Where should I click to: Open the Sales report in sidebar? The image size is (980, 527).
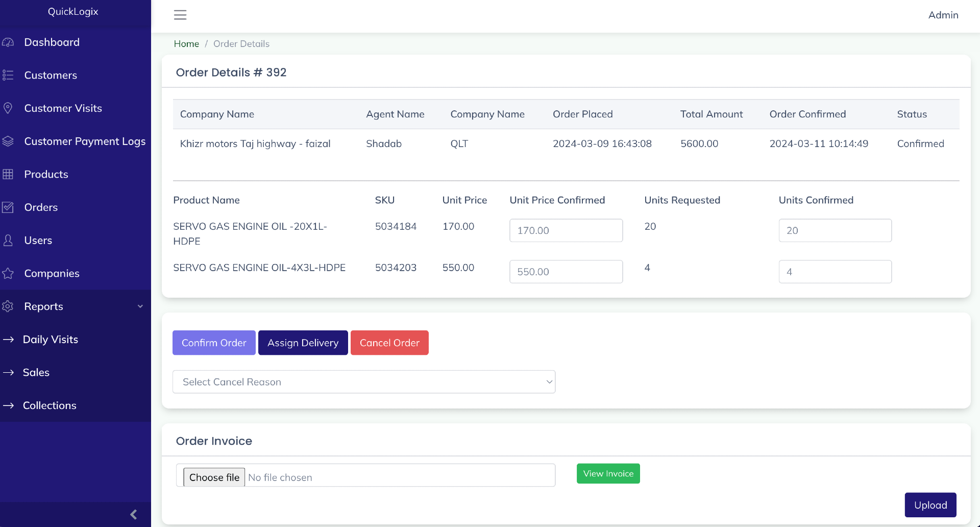pos(36,373)
